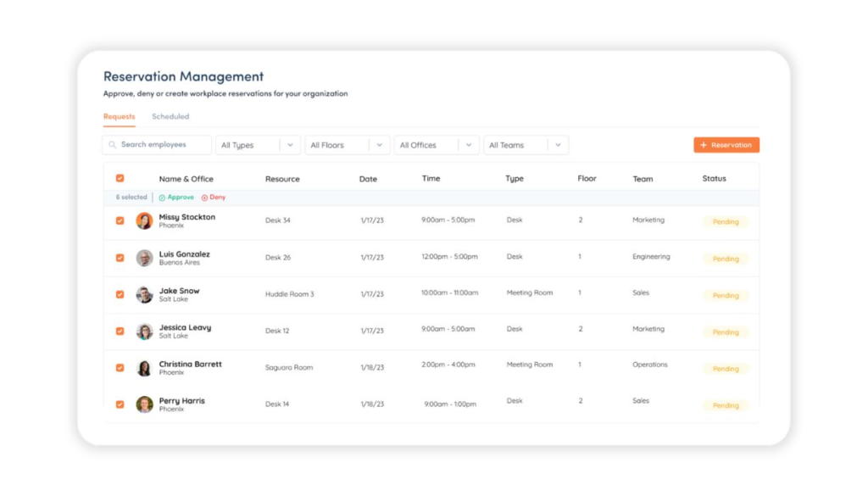Open the All Teams dropdown
868x496 pixels.
tap(526, 145)
